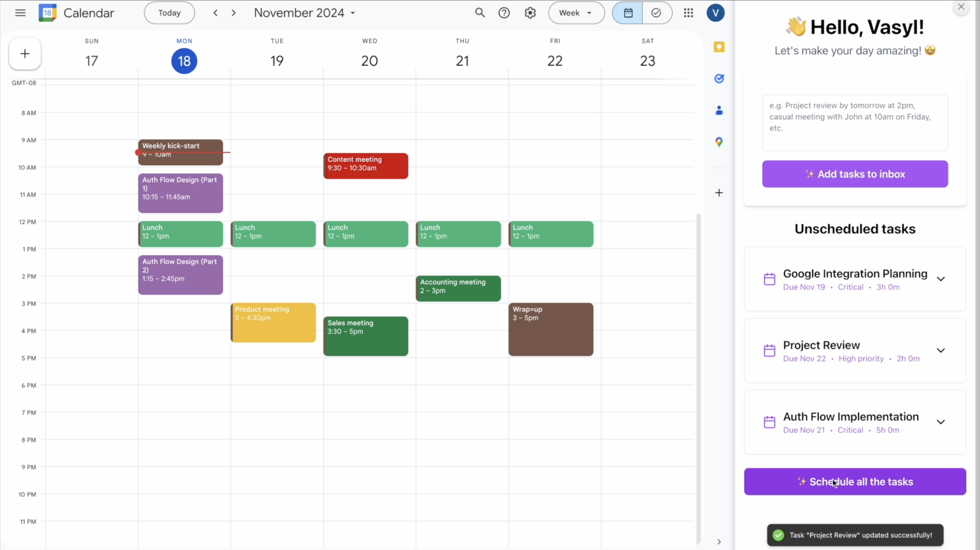
Task: Open the red Content meeting event
Action: click(366, 166)
